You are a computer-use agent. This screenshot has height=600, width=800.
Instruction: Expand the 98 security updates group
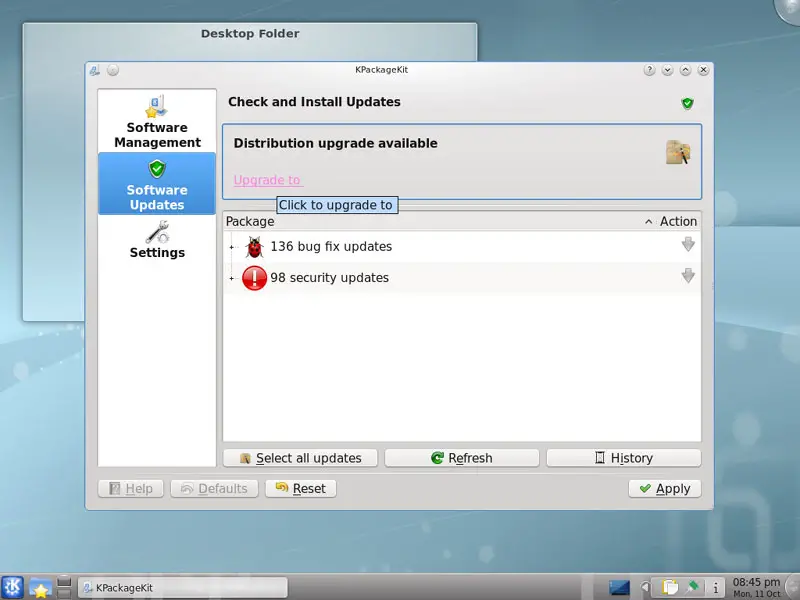pos(231,278)
